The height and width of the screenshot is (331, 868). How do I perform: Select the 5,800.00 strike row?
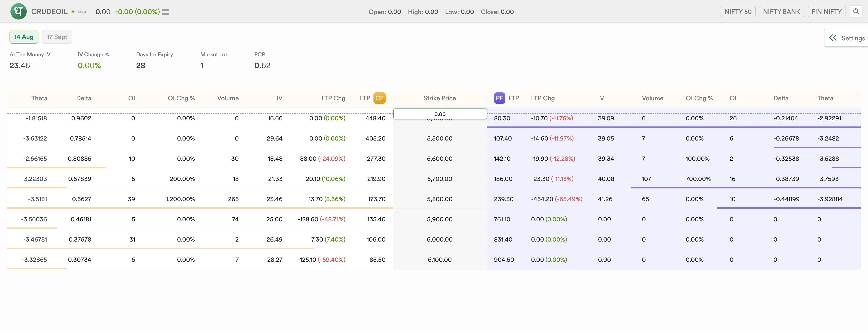439,199
